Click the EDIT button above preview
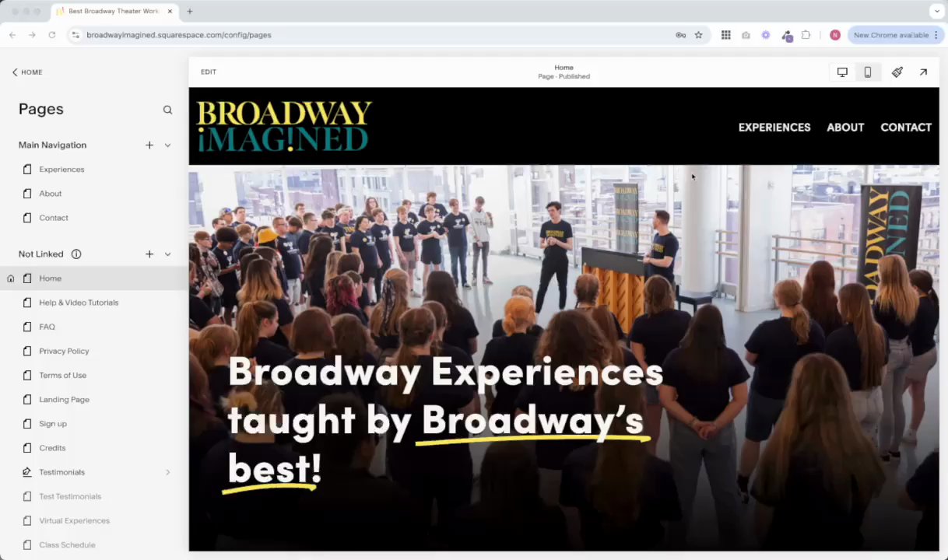This screenshot has width=948, height=560. (x=209, y=72)
